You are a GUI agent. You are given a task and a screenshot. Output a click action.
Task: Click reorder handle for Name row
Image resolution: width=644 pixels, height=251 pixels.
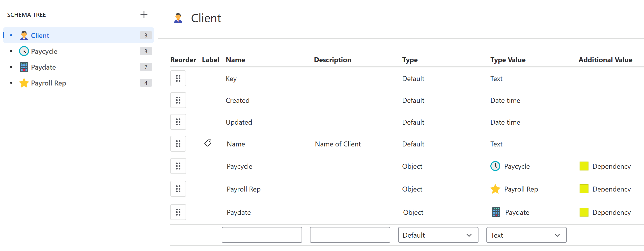tap(178, 144)
